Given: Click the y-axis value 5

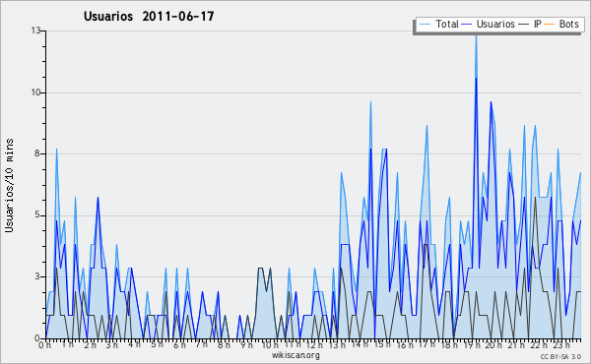Looking at the screenshot, I should coord(38,214).
